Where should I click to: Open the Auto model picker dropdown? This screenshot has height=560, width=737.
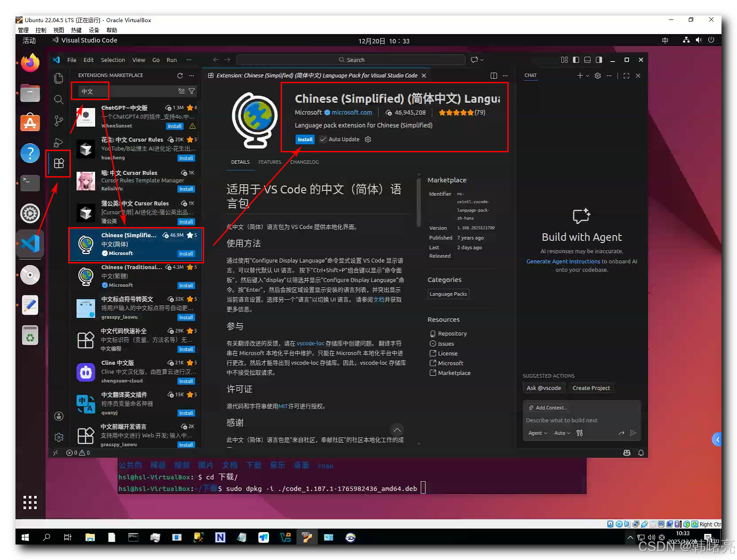[x=561, y=433]
